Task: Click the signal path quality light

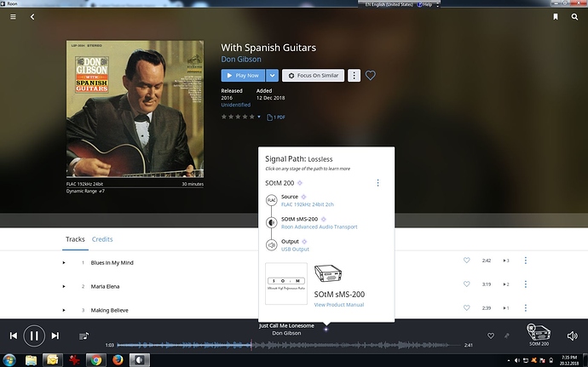Action: click(326, 330)
